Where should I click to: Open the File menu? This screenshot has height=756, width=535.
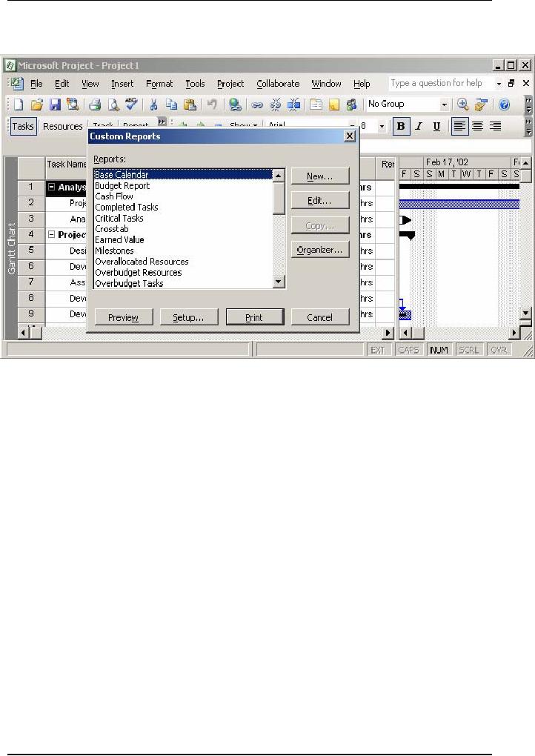click(x=36, y=84)
